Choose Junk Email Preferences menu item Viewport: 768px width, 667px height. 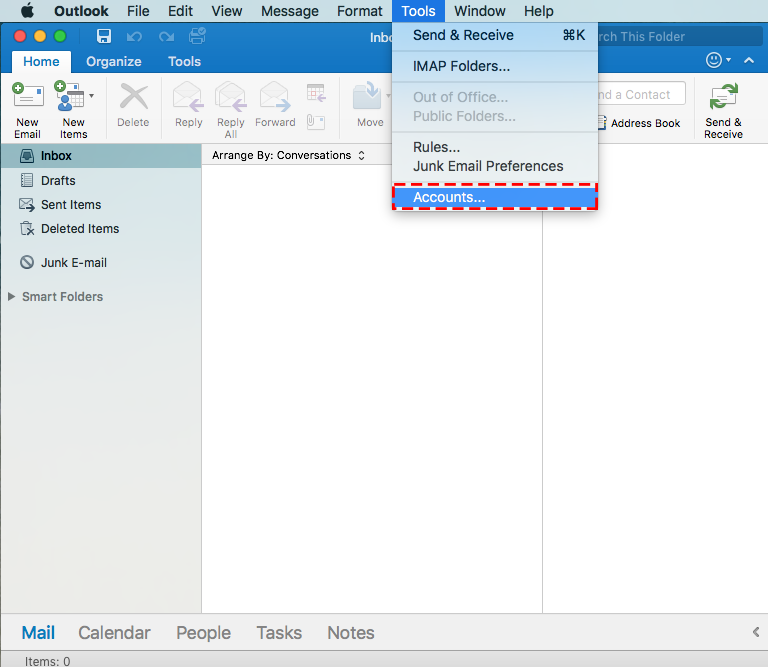point(495,167)
